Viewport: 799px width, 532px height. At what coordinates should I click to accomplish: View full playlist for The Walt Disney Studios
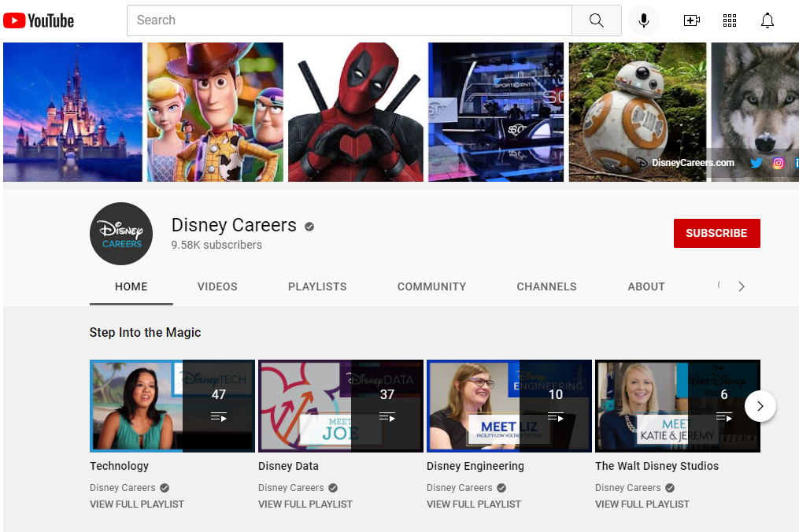tap(642, 504)
